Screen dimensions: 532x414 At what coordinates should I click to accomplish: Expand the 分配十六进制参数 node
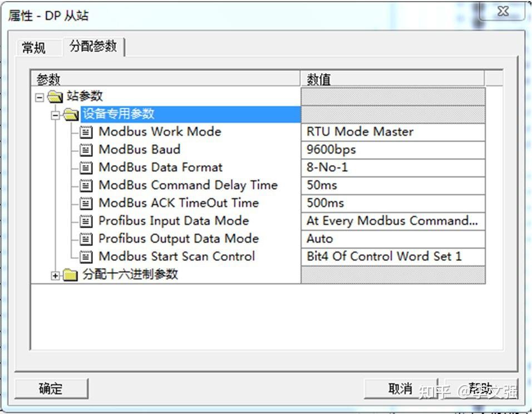pyautogui.click(x=55, y=274)
